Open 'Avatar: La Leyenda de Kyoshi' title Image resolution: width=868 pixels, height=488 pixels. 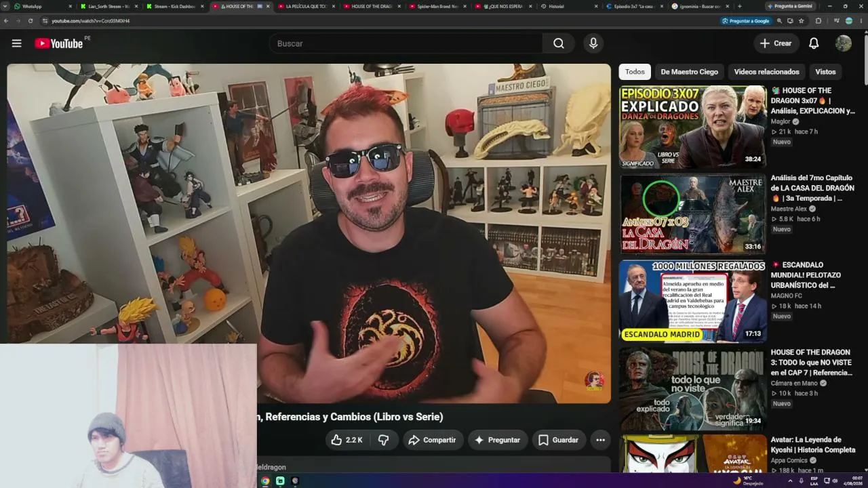coord(813,445)
